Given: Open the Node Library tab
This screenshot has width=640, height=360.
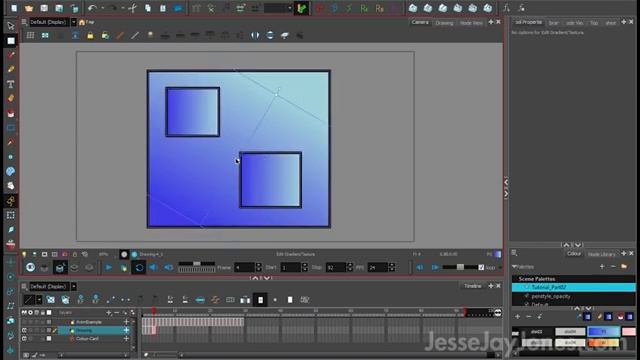Looking at the screenshot, I should pyautogui.click(x=601, y=254).
